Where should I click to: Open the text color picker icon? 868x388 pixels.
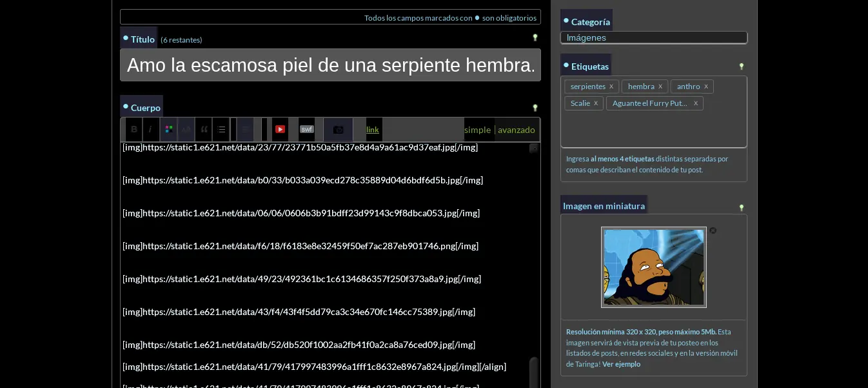coord(169,129)
